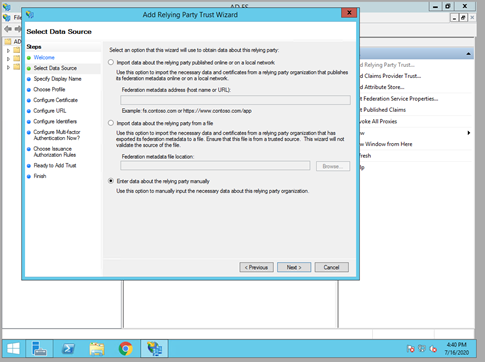
Task: Collapse the Actions pane section arrow
Action: coord(468,54)
